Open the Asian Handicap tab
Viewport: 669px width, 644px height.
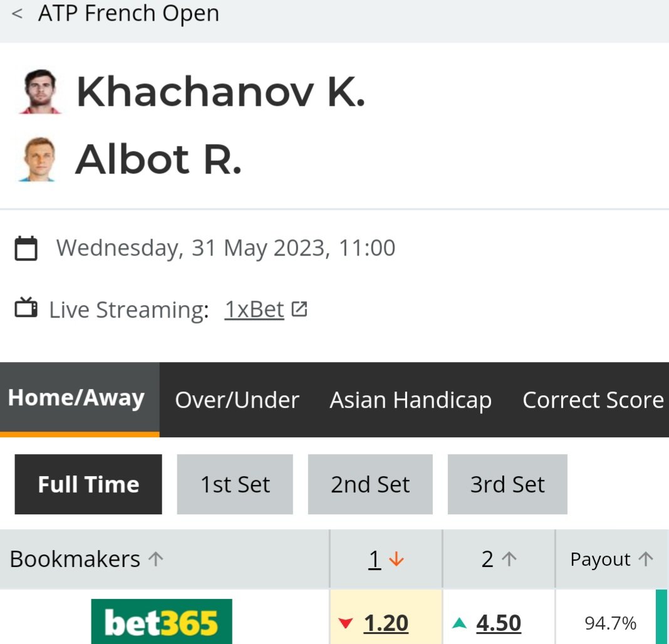[410, 400]
